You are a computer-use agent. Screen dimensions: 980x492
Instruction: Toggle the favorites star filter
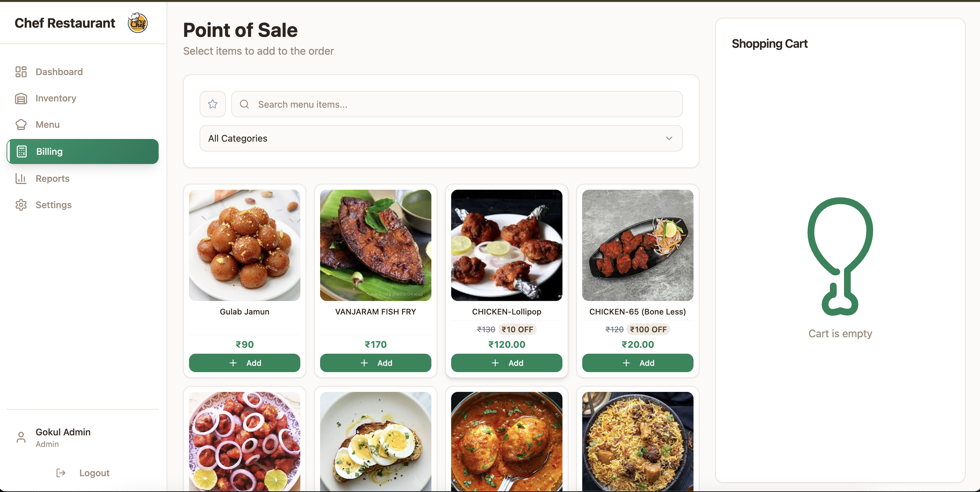(x=212, y=104)
